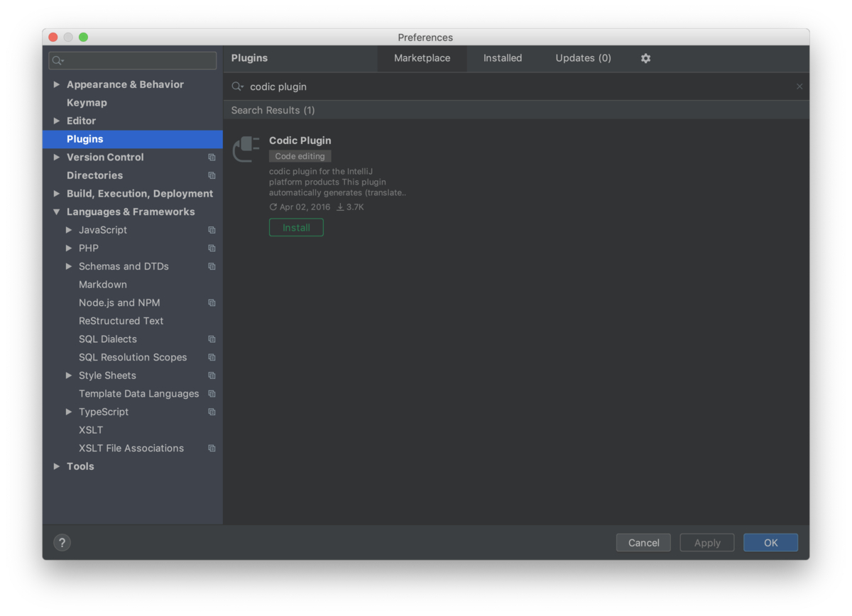
Task: Click project-level icon next to JavaScript
Action: pyautogui.click(x=212, y=230)
